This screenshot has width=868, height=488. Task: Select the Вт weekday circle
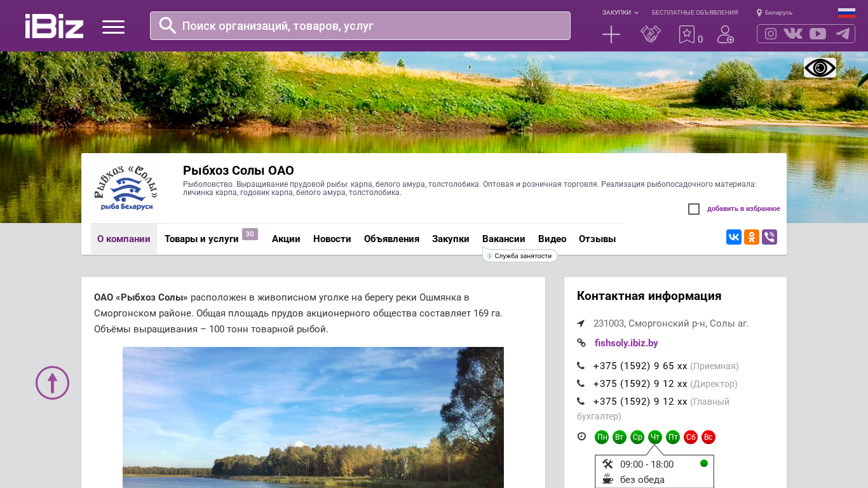coord(620,437)
